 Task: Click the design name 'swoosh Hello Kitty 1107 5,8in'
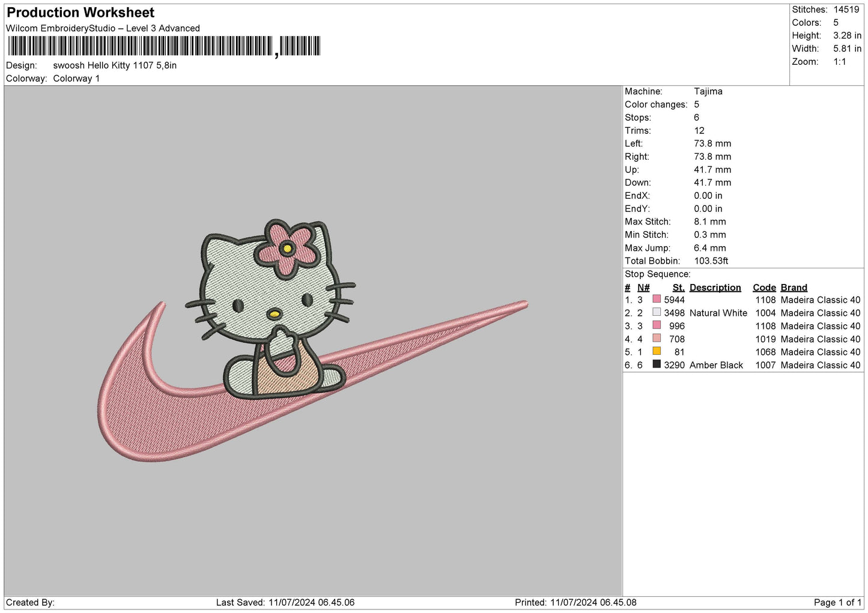pos(115,65)
